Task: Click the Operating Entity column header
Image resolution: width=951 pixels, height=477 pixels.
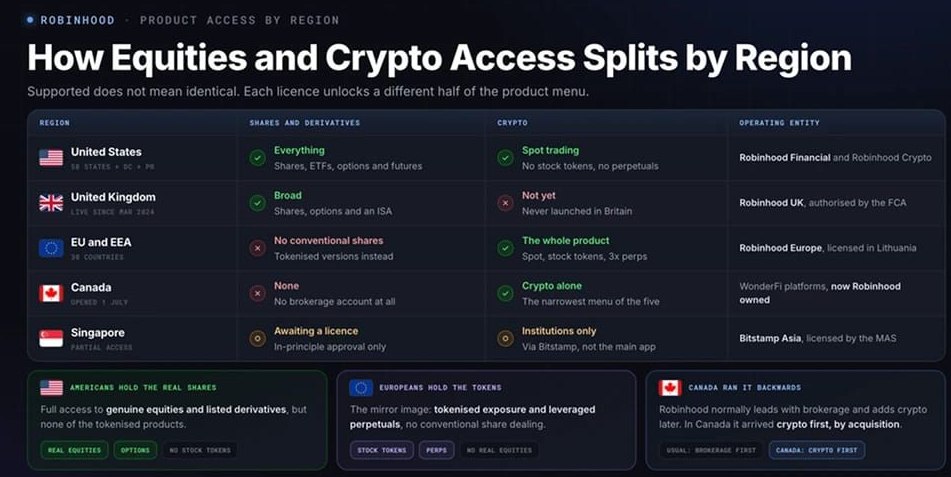Action: (779, 123)
